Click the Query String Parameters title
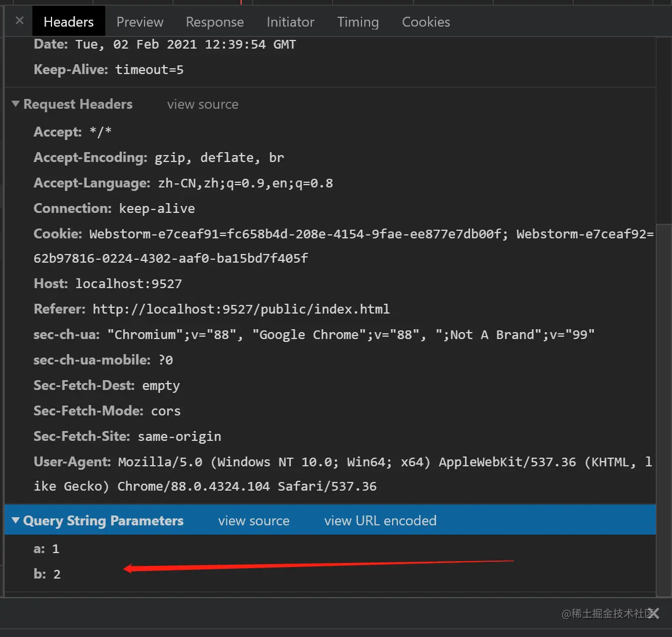The height and width of the screenshot is (637, 672). coord(104,520)
